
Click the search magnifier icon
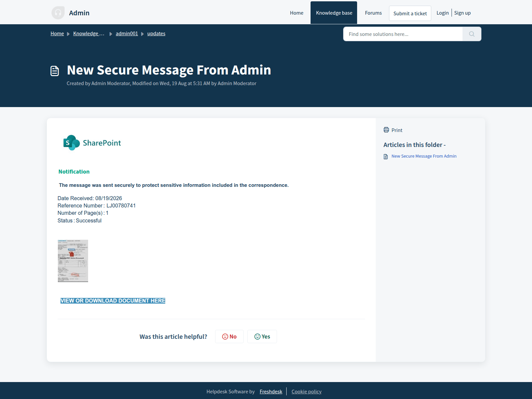471,34
